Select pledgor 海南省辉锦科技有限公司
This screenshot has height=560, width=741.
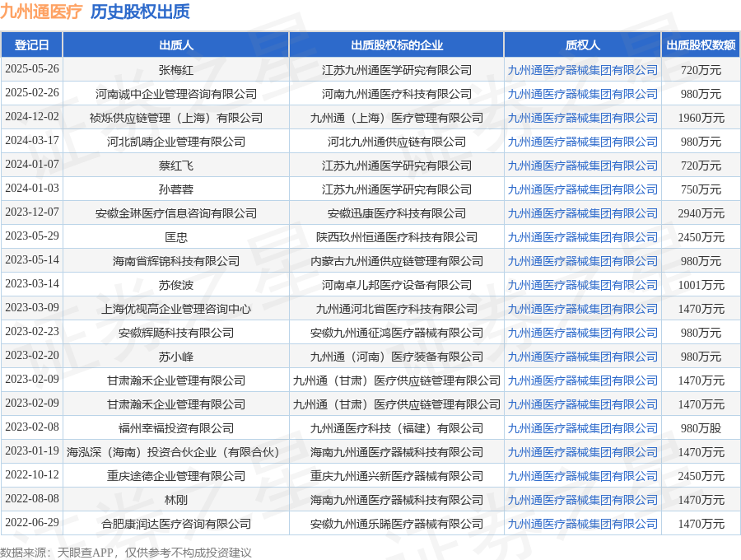[x=176, y=261]
